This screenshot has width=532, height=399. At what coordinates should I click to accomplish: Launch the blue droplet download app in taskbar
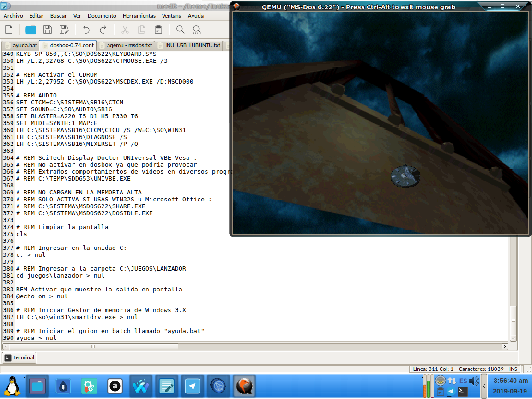coord(63,386)
